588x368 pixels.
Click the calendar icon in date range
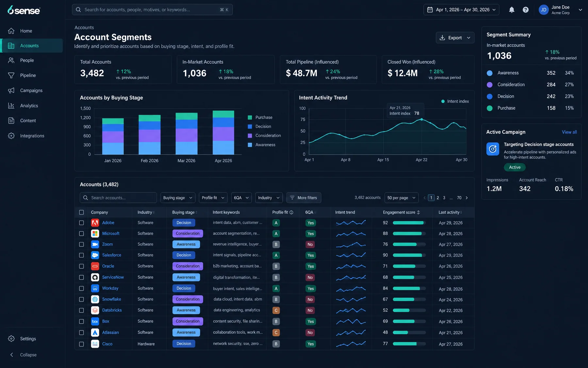pyautogui.click(x=430, y=10)
